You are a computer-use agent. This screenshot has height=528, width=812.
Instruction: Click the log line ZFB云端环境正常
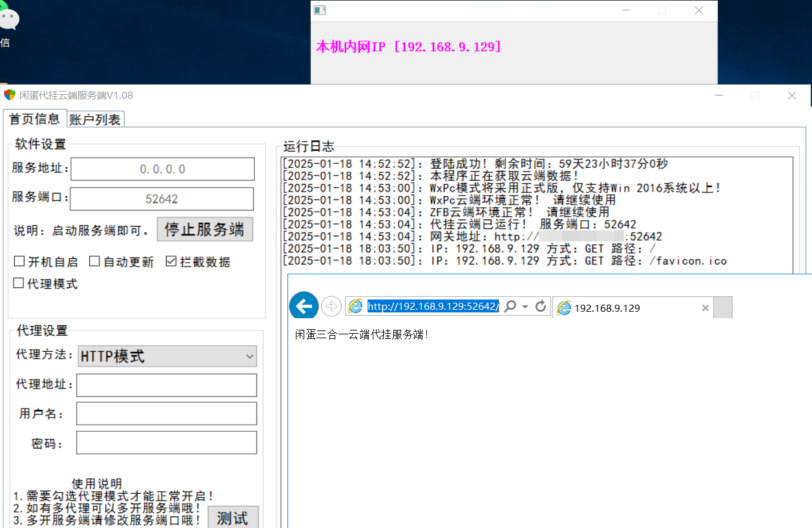446,212
